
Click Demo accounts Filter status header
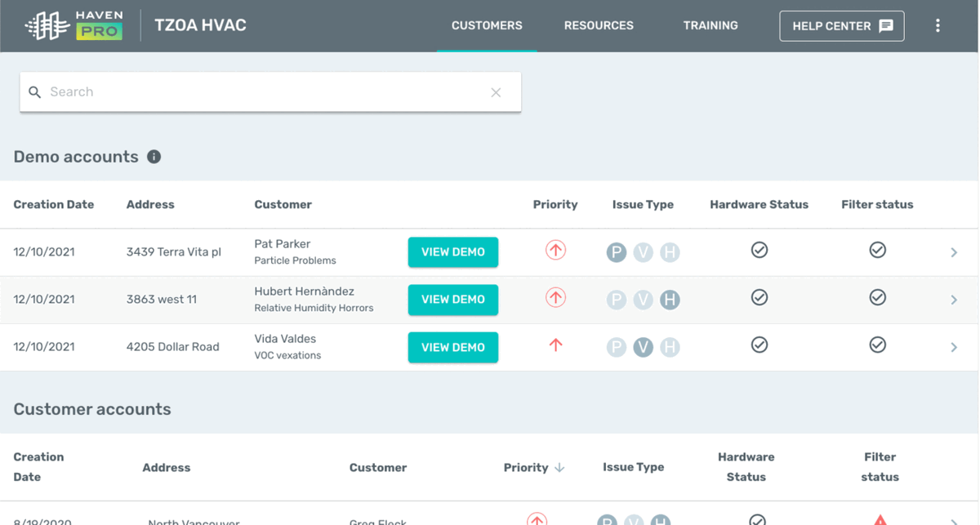click(878, 205)
